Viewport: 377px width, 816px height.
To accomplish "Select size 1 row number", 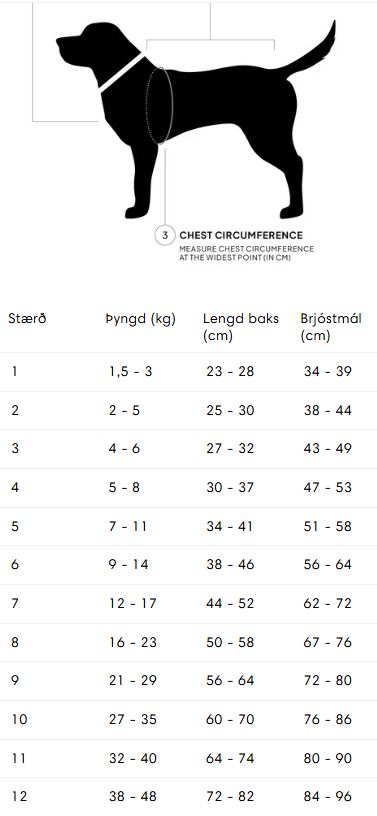I will [15, 372].
